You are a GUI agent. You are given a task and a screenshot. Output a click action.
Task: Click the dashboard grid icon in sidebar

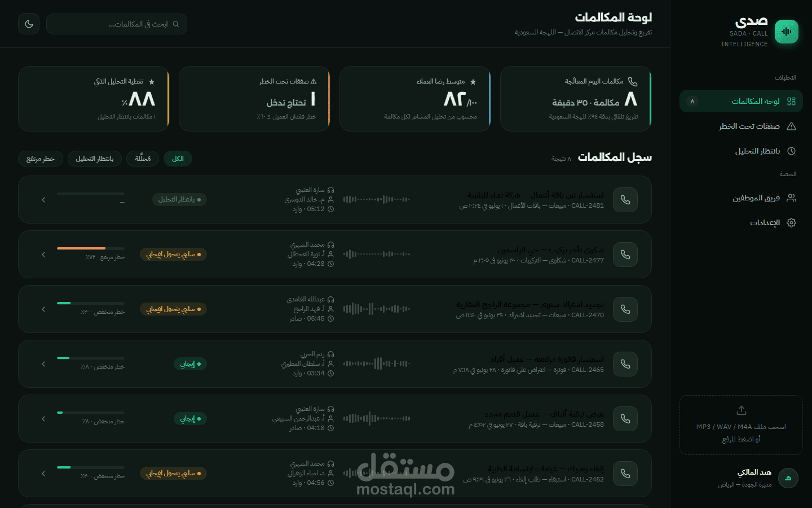tap(791, 101)
